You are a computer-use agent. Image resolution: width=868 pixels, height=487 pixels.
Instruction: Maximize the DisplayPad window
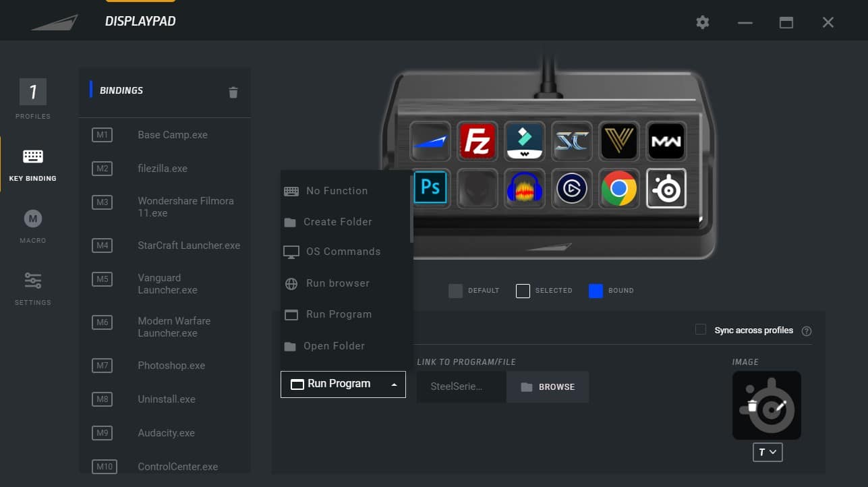pos(786,22)
